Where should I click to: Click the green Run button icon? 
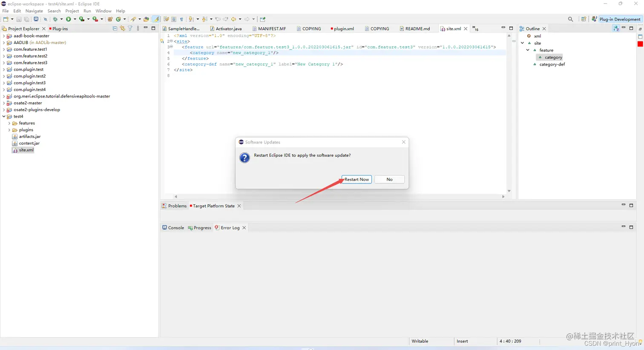(68, 19)
